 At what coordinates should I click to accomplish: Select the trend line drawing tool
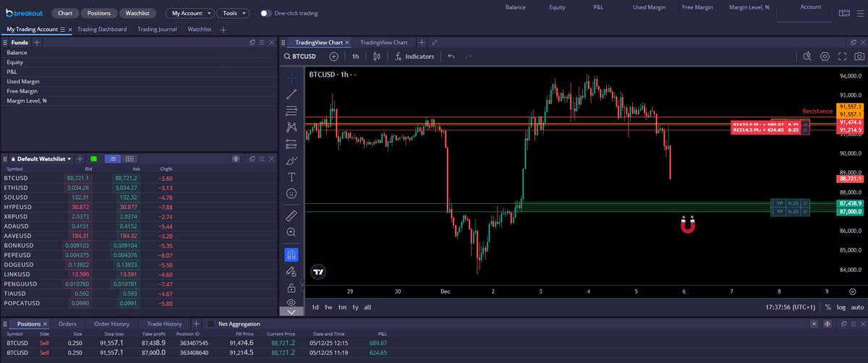coord(292,94)
